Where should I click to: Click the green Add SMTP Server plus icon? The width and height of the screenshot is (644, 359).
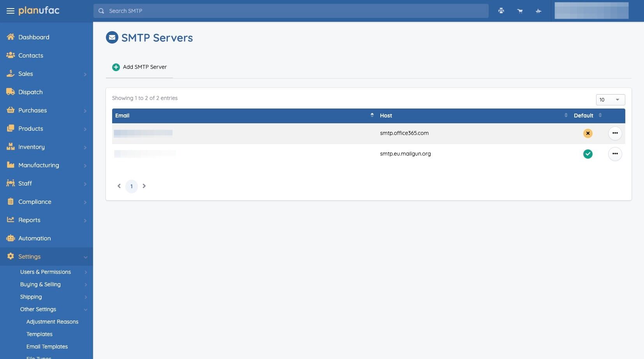(x=116, y=67)
